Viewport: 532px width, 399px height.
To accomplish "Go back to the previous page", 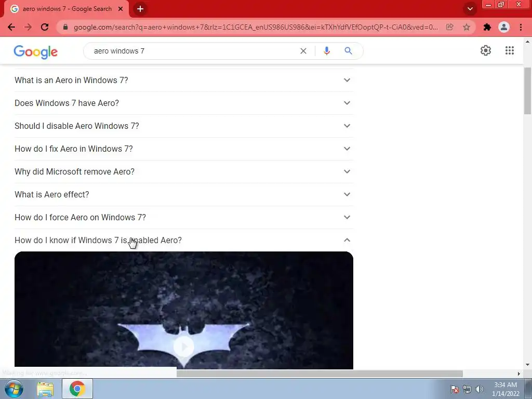I will [x=11, y=27].
